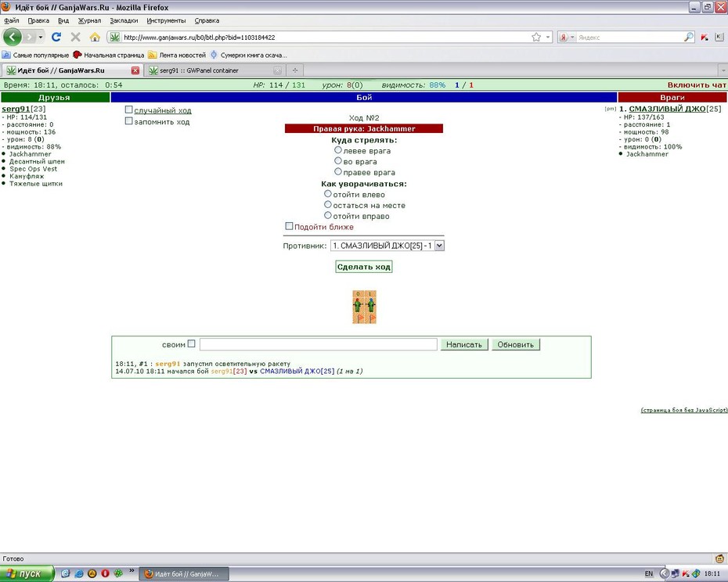Click the Включить чат link

click(x=697, y=85)
